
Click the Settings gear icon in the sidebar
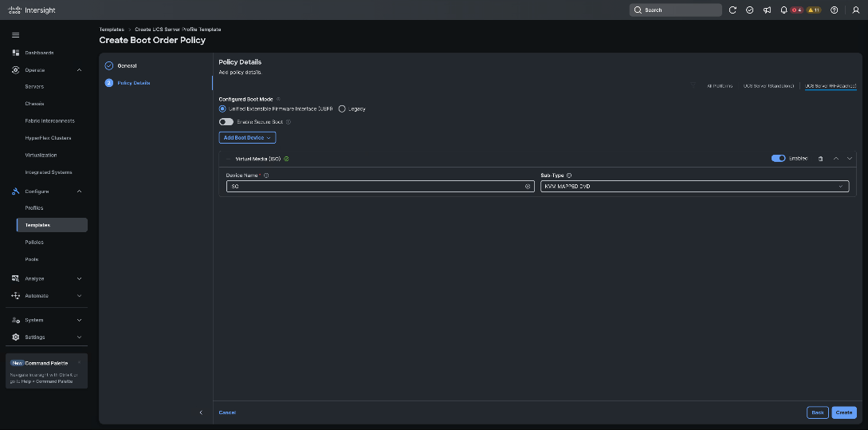[15, 337]
